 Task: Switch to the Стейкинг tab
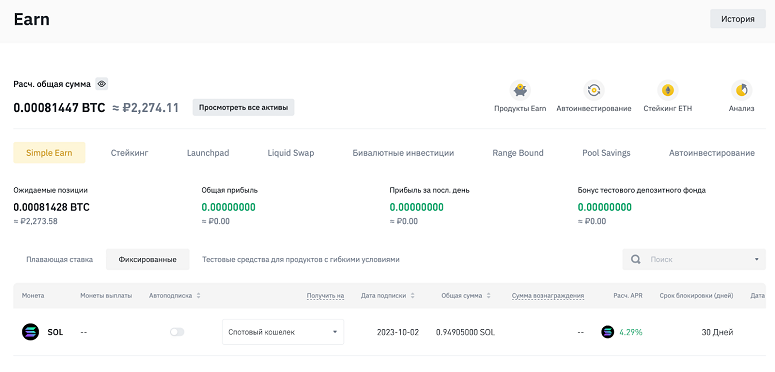coord(129,153)
